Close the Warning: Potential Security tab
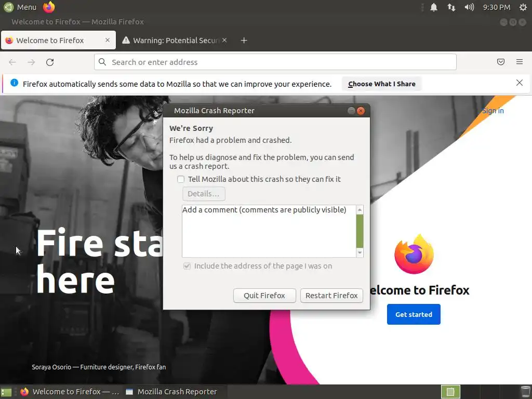Image resolution: width=532 pixels, height=399 pixels. pos(224,40)
